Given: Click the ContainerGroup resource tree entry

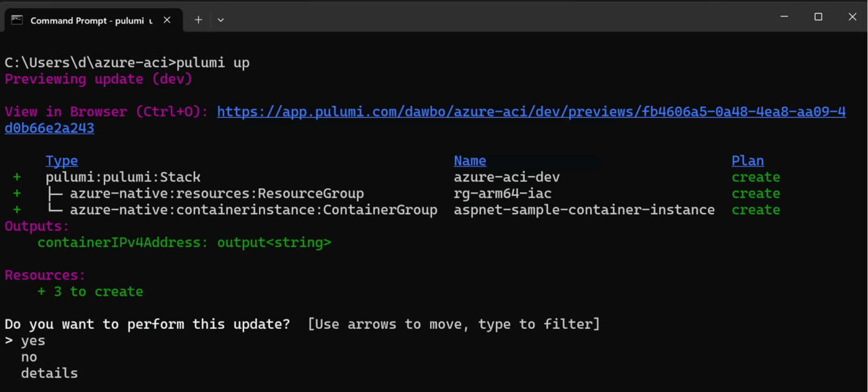Looking at the screenshot, I should tap(253, 210).
